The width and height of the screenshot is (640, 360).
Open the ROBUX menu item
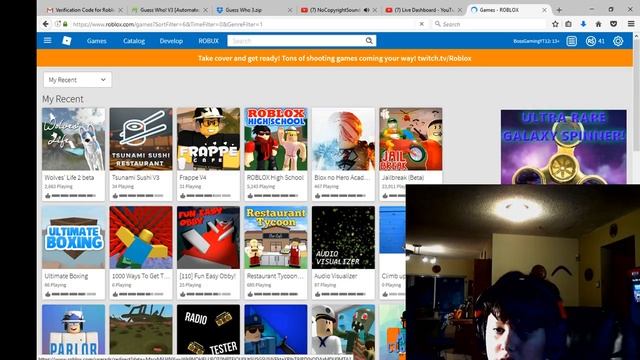coord(209,41)
